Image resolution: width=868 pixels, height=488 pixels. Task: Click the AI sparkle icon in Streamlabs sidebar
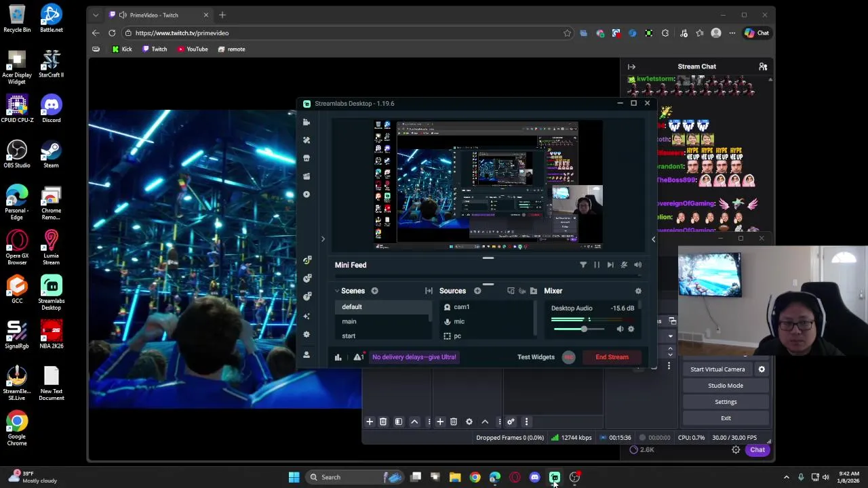coord(307,316)
